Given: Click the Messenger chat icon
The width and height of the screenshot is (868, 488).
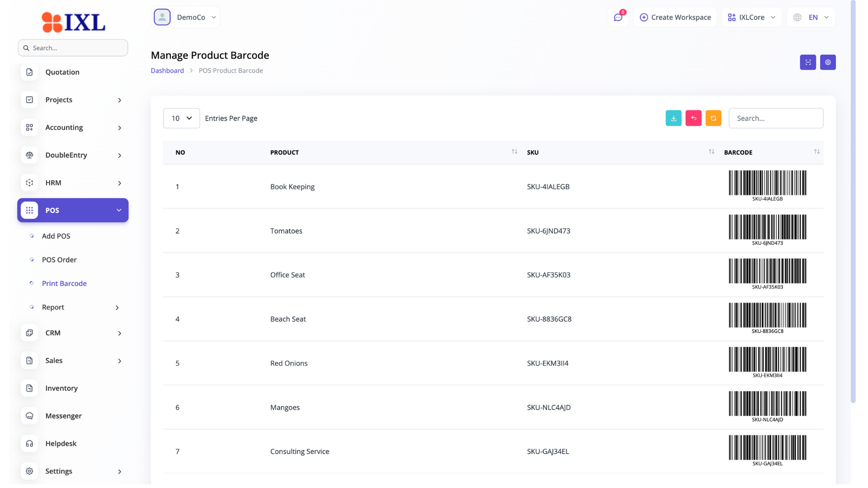Looking at the screenshot, I should click(x=29, y=416).
